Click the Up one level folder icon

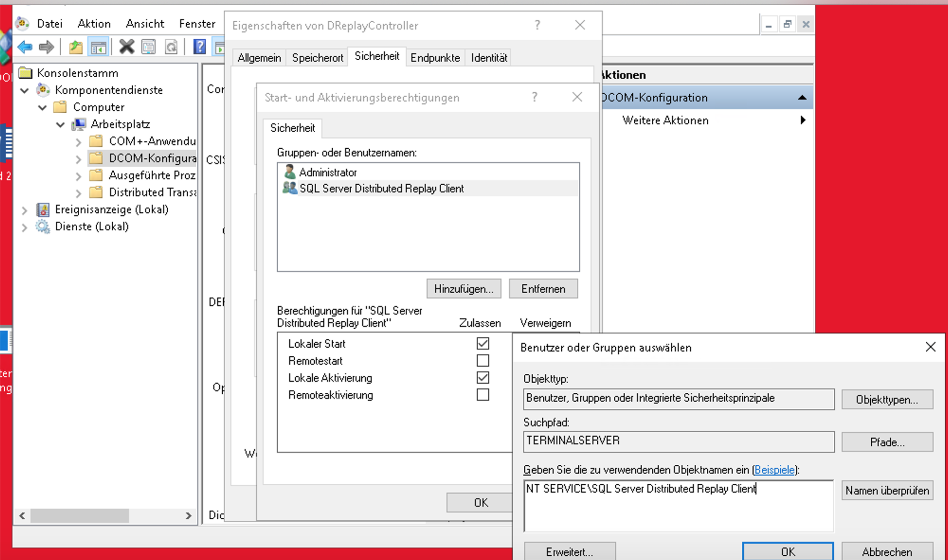(76, 47)
